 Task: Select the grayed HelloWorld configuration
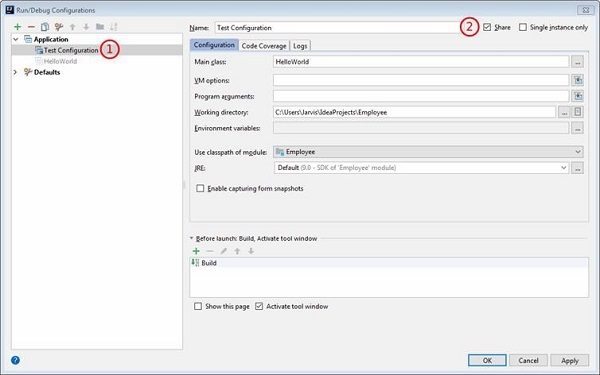pos(60,61)
